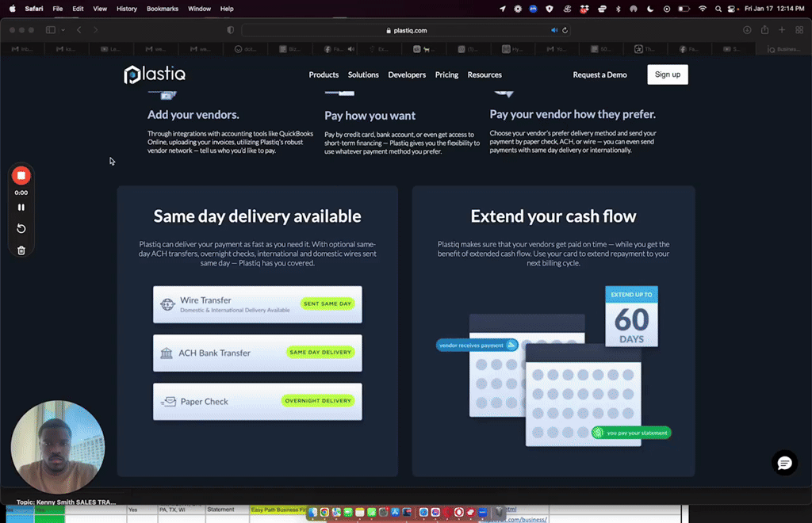
Task: Go forward with Safari's forward arrow
Action: pos(96,30)
